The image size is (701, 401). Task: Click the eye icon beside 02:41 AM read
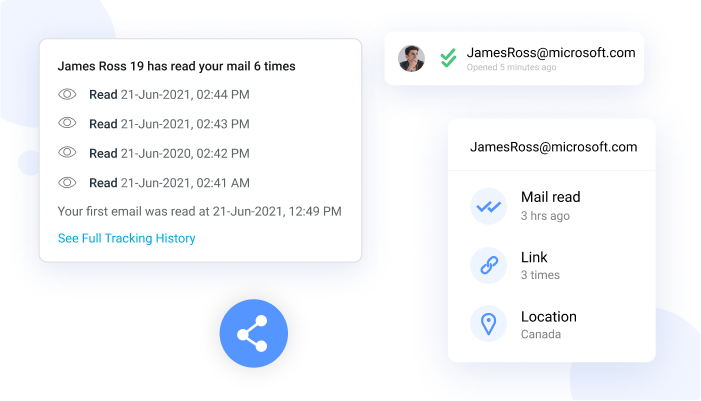67,182
